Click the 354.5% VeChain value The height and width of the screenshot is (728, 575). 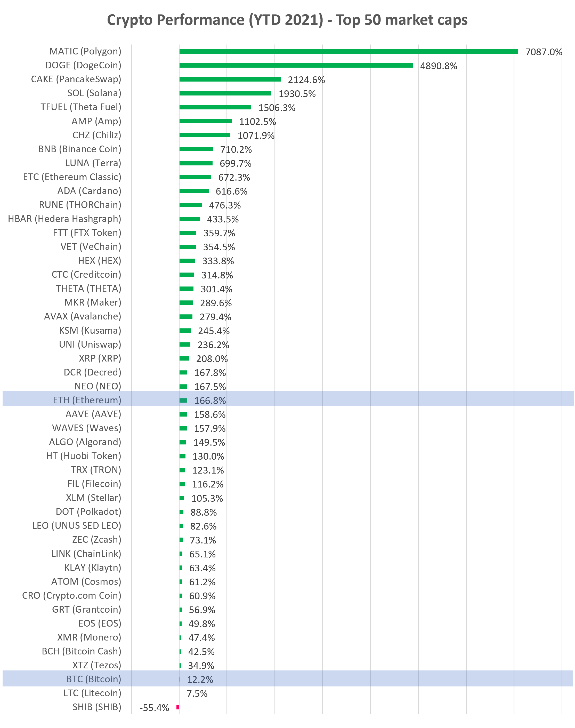[x=219, y=247]
